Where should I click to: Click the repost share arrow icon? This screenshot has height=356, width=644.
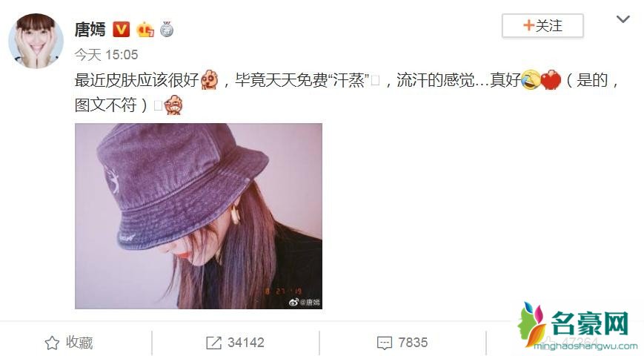[213, 343]
